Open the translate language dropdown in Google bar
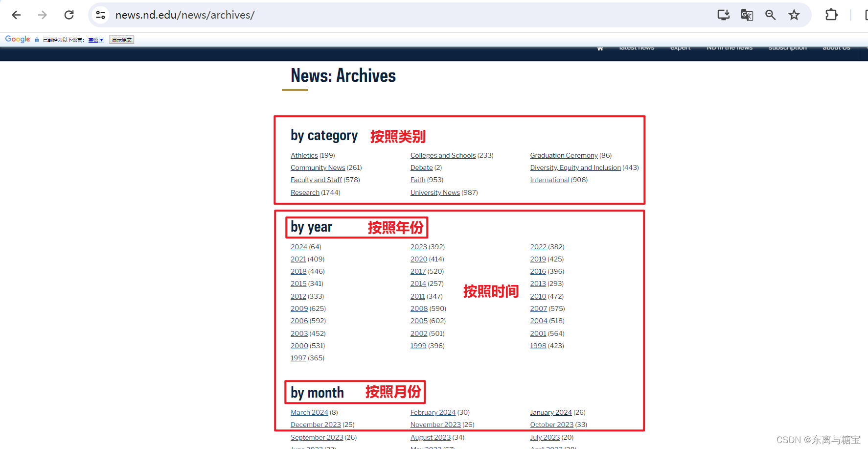 pos(96,40)
